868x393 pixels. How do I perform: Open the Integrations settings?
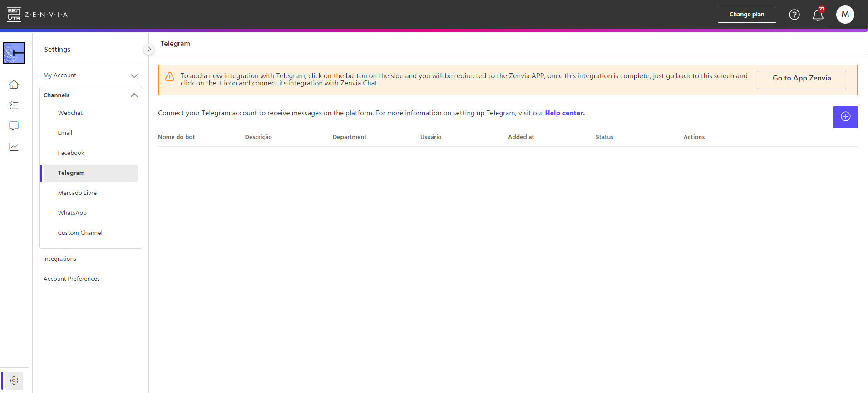coord(60,259)
